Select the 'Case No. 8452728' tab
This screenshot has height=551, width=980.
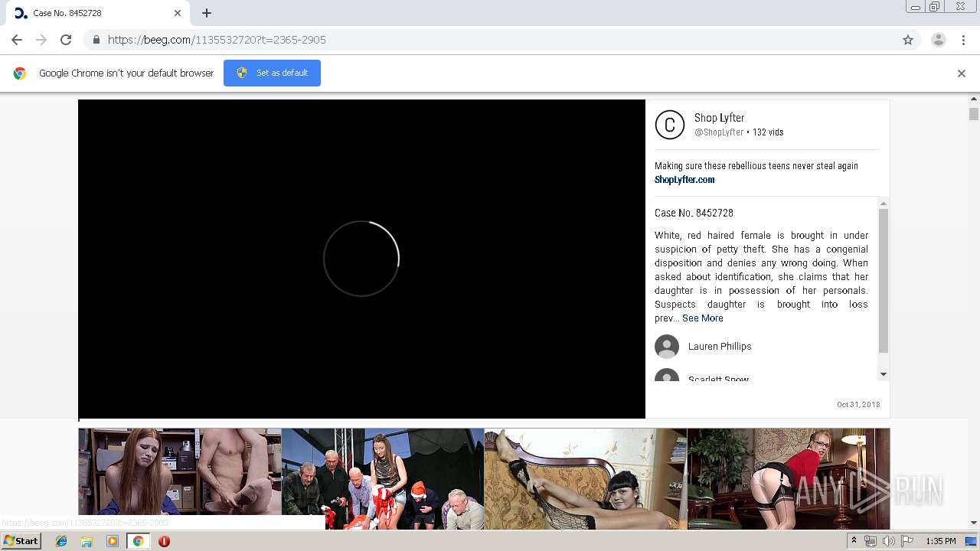[98, 13]
